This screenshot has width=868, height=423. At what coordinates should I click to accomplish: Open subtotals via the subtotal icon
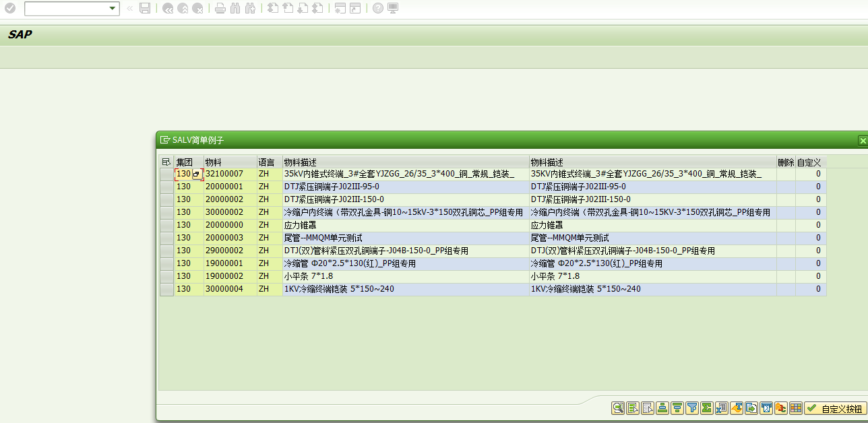720,408
